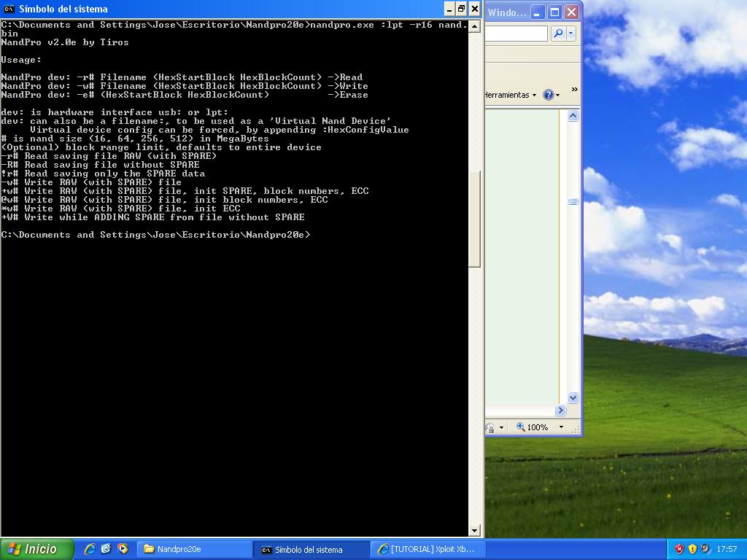This screenshot has height=560, width=747.
Task: Open the Herramientas menu
Action: point(510,95)
